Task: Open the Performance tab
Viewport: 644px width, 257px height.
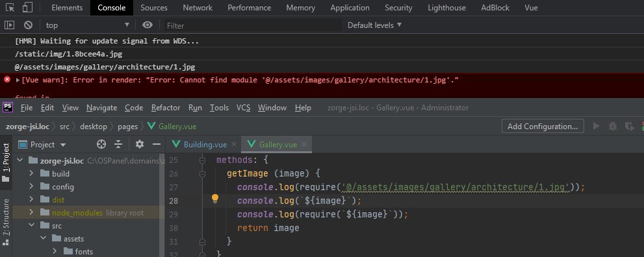Action: tap(250, 8)
